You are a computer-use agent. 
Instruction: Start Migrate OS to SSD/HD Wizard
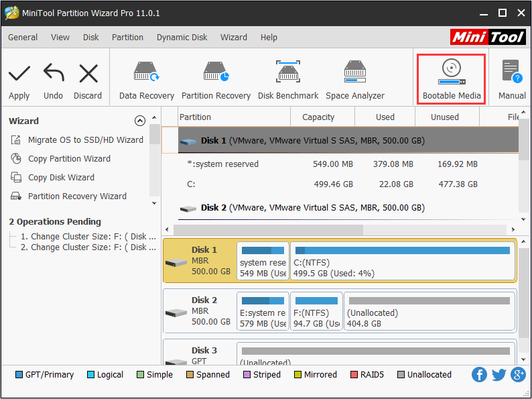coord(85,140)
